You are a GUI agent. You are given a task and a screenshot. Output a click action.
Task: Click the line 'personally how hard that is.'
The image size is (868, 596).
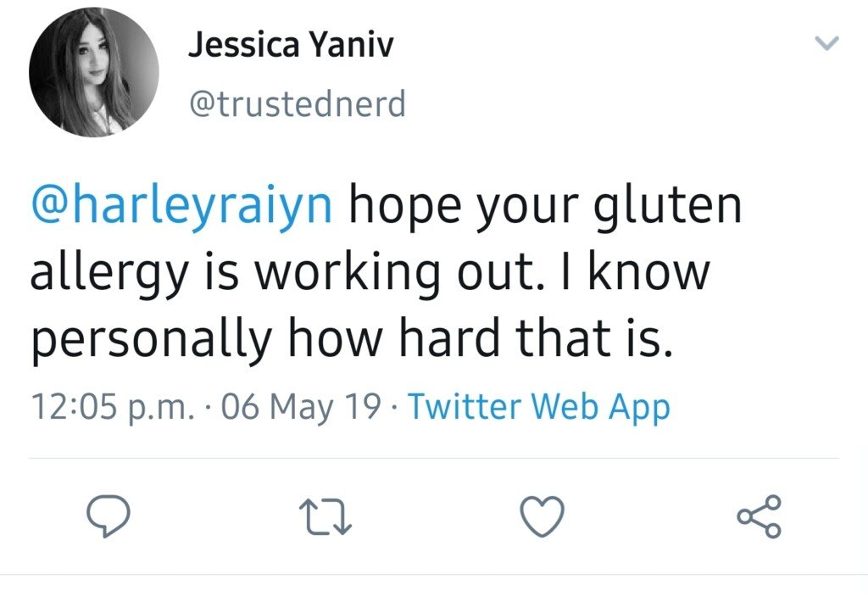point(352,339)
